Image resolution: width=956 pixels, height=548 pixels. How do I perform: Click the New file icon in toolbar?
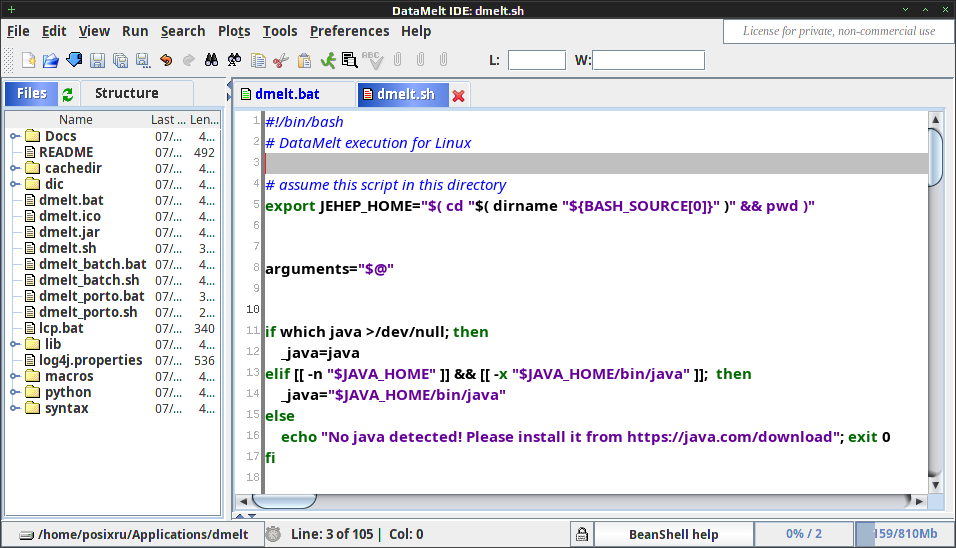point(28,60)
